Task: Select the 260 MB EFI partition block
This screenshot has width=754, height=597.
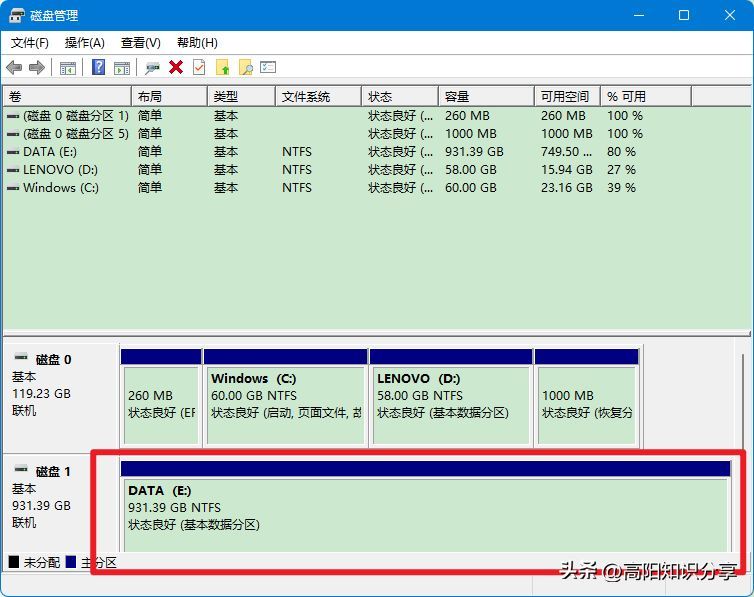Action: [x=161, y=398]
